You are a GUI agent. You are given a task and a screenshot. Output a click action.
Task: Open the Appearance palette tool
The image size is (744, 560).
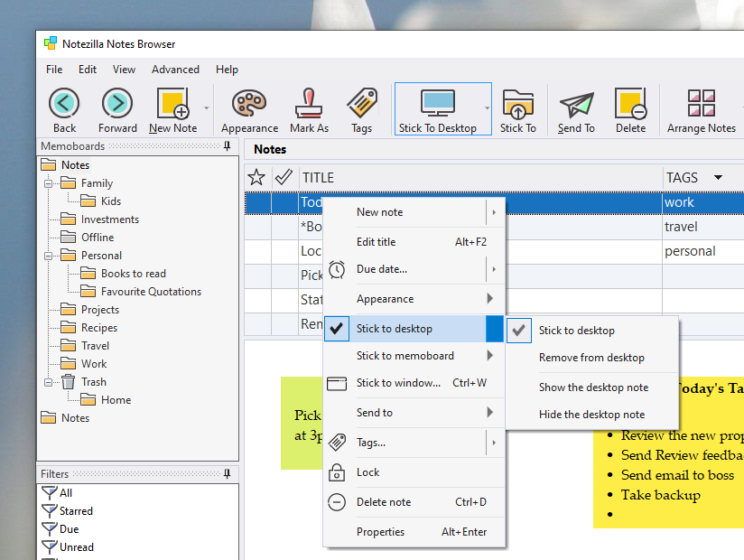tap(249, 103)
